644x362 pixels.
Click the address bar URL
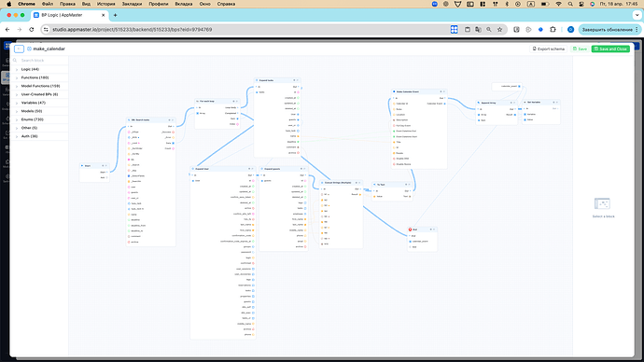click(133, 30)
